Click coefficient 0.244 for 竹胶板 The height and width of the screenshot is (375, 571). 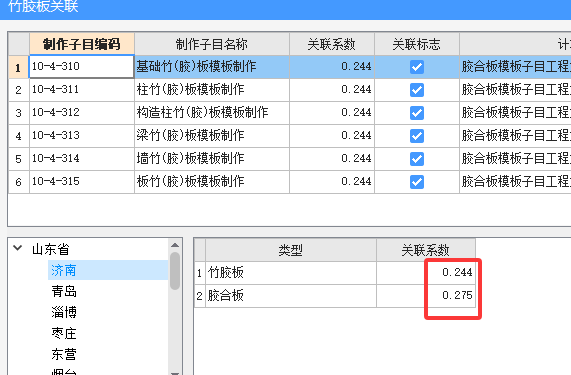tap(426, 273)
